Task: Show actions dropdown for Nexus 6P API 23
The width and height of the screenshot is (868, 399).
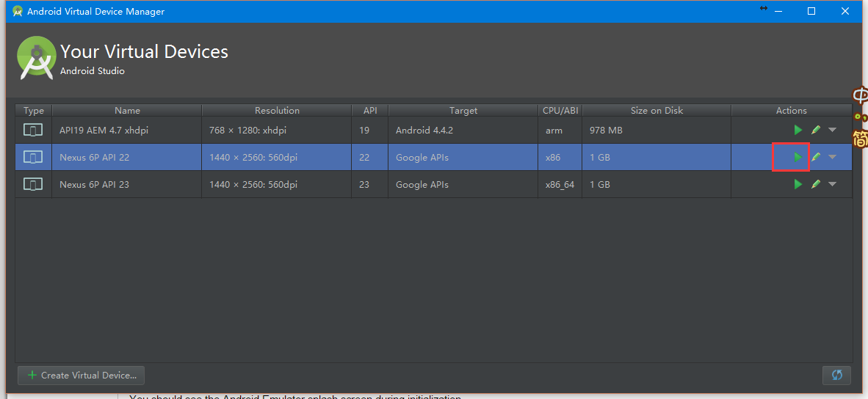Action: [832, 184]
